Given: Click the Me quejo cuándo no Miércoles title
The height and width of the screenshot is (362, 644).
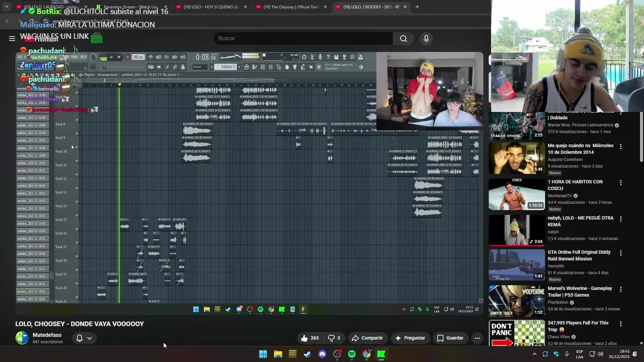Looking at the screenshot, I should coord(580,149).
